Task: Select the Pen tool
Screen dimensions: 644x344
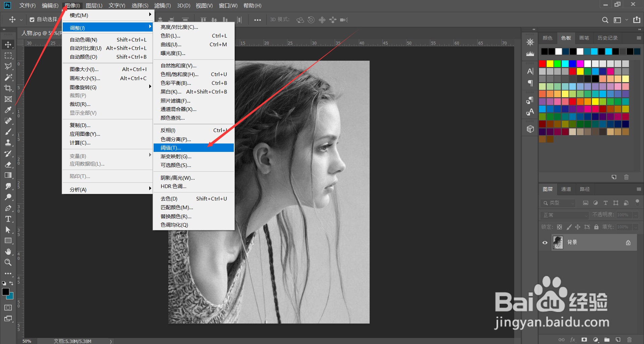Action: click(8, 208)
